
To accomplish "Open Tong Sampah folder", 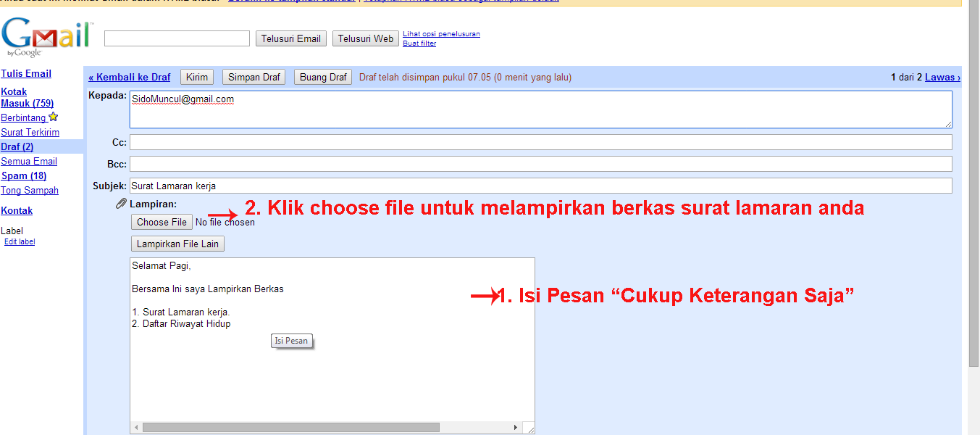I will (30, 190).
